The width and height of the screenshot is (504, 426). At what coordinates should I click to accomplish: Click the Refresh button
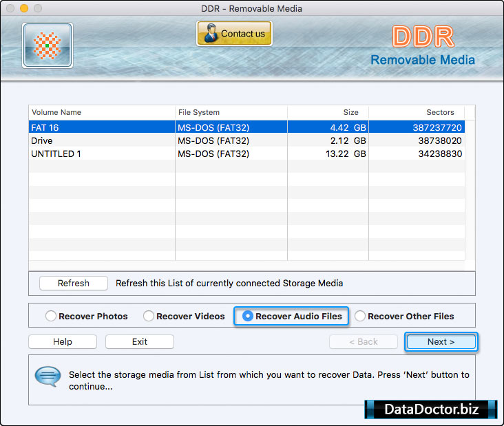tap(73, 283)
